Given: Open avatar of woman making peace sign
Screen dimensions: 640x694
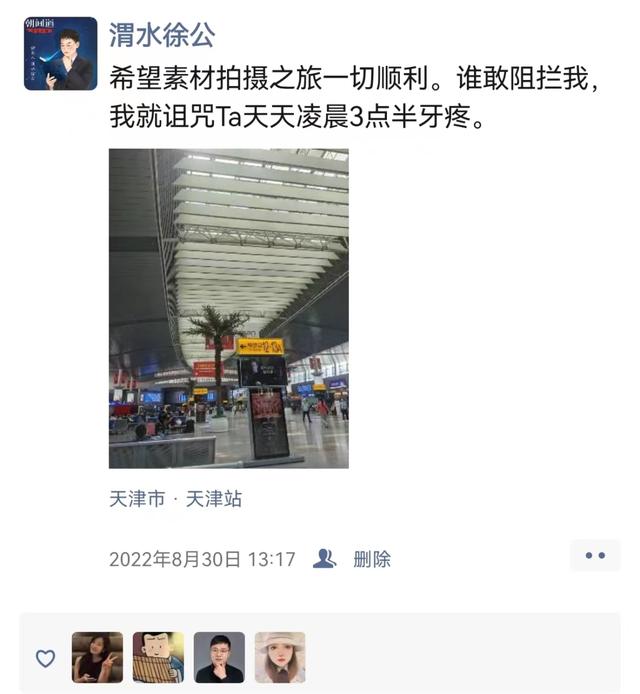Looking at the screenshot, I should [97, 657].
